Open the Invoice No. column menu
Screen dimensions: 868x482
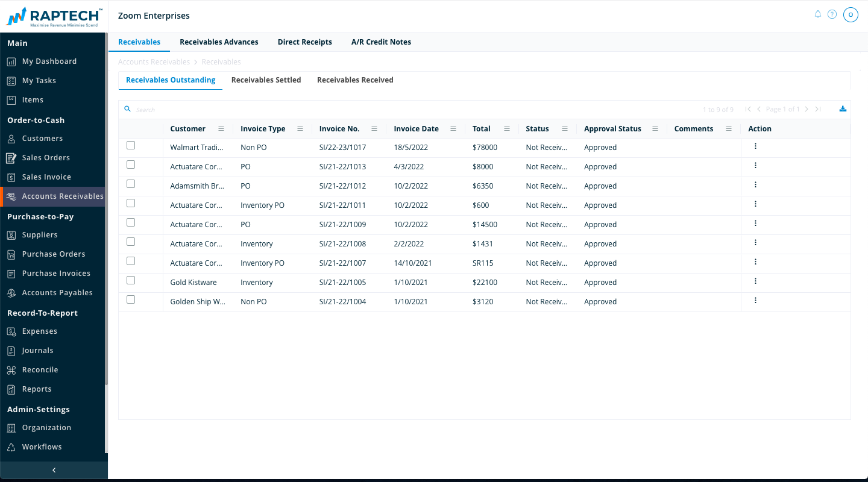(374, 129)
